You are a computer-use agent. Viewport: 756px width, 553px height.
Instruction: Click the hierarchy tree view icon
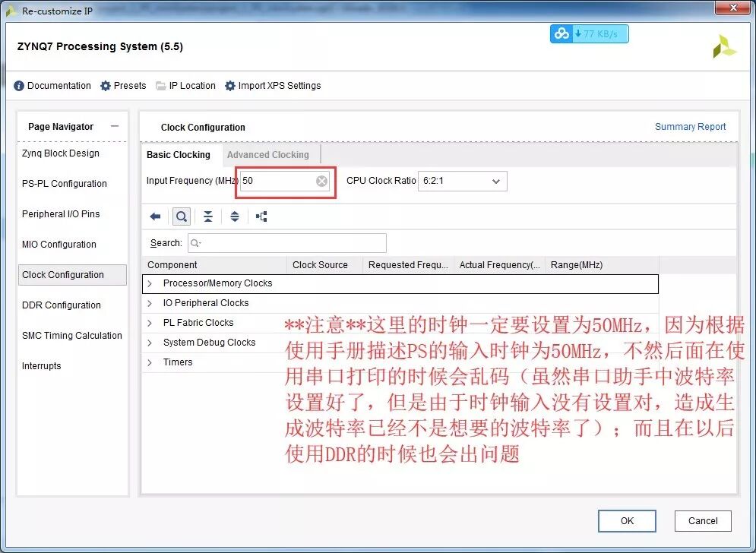tap(261, 216)
